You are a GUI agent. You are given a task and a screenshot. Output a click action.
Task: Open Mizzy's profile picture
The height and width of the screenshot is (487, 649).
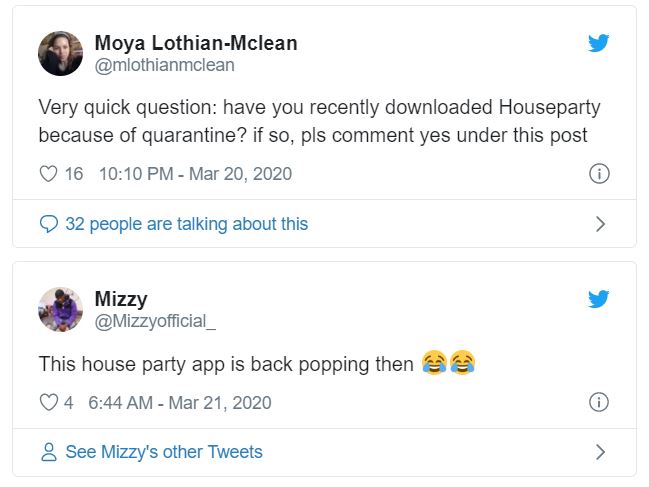pos(60,309)
